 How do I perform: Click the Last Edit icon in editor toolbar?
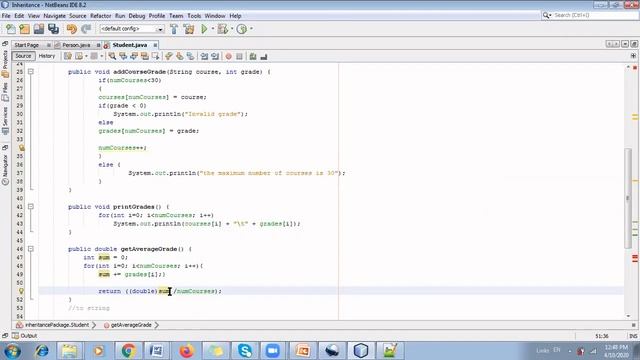coord(68,56)
